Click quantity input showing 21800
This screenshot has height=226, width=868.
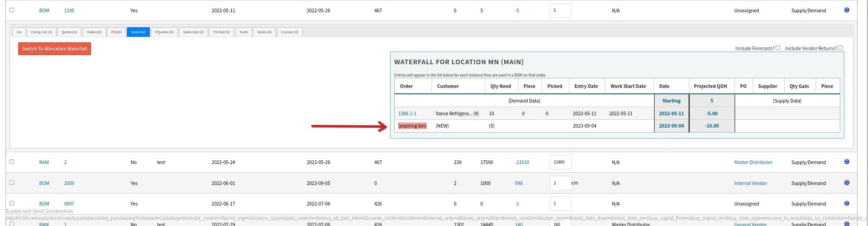coord(560,162)
